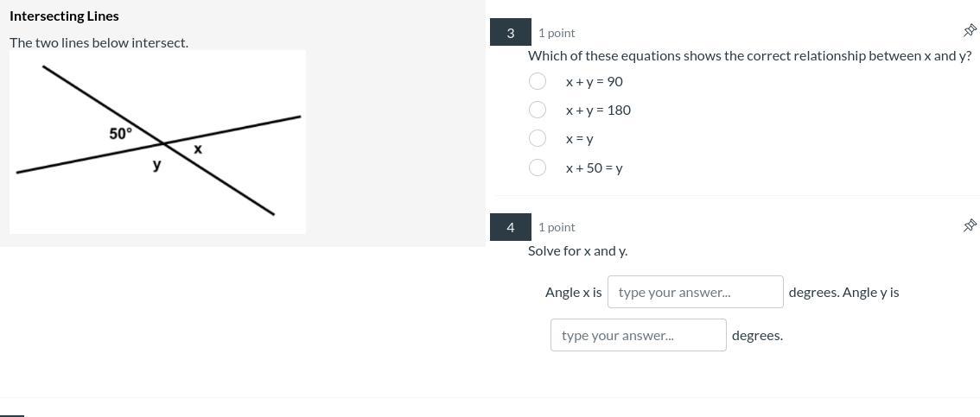The height and width of the screenshot is (417, 980).
Task: Click the y angle label in the diagram
Action: (x=156, y=164)
